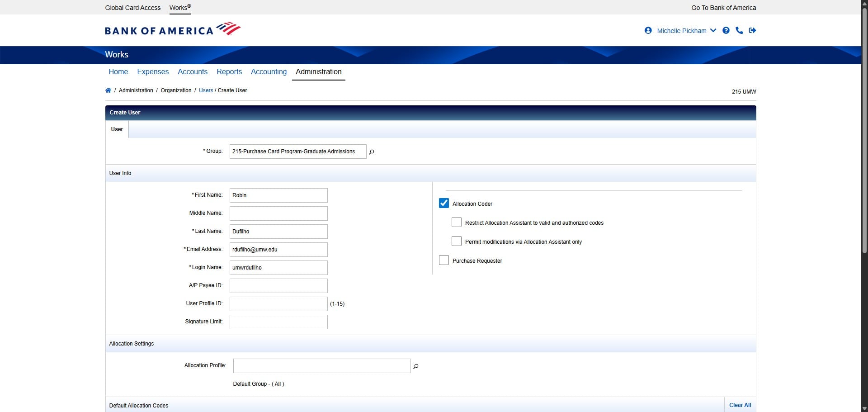This screenshot has height=412, width=868.
Task: Click the home breadcrumb icon
Action: [108, 90]
